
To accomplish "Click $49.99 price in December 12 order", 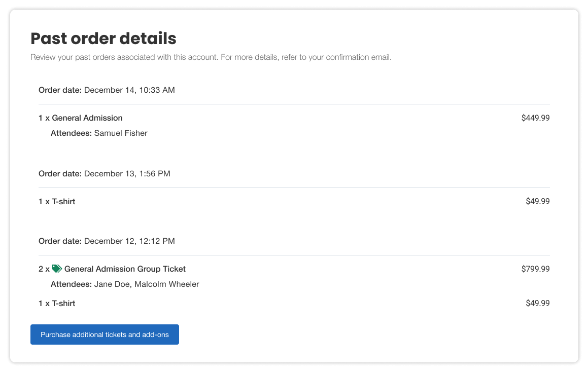I will 537,304.
